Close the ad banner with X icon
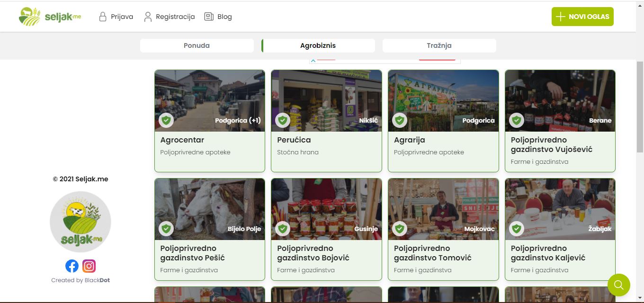The height and width of the screenshot is (303, 644). 313,61
